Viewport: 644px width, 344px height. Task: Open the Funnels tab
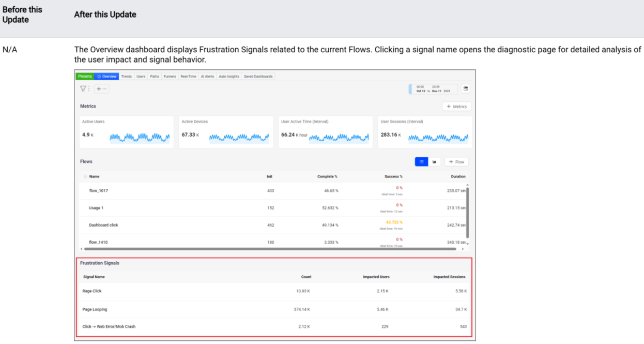tap(170, 77)
